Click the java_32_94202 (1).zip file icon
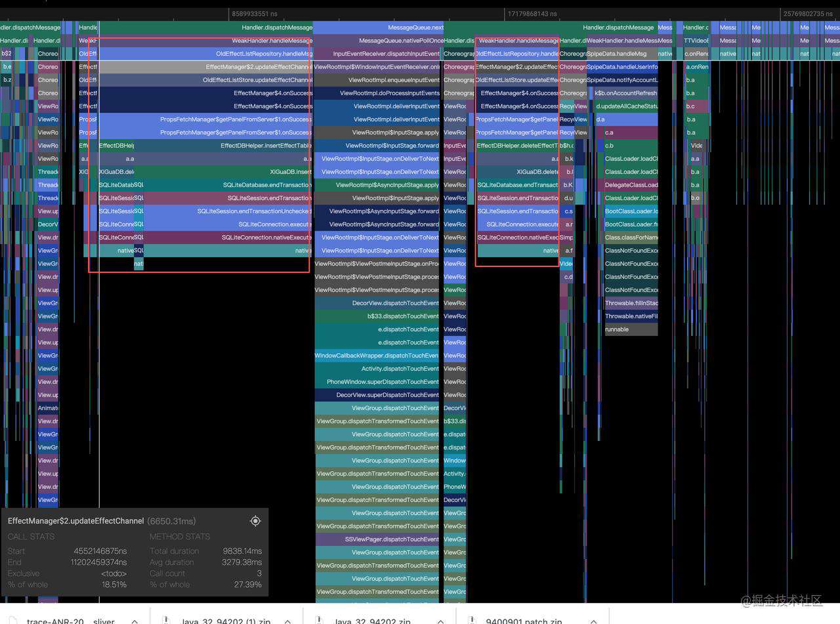Viewport: 840px width, 624px height. tap(166, 621)
